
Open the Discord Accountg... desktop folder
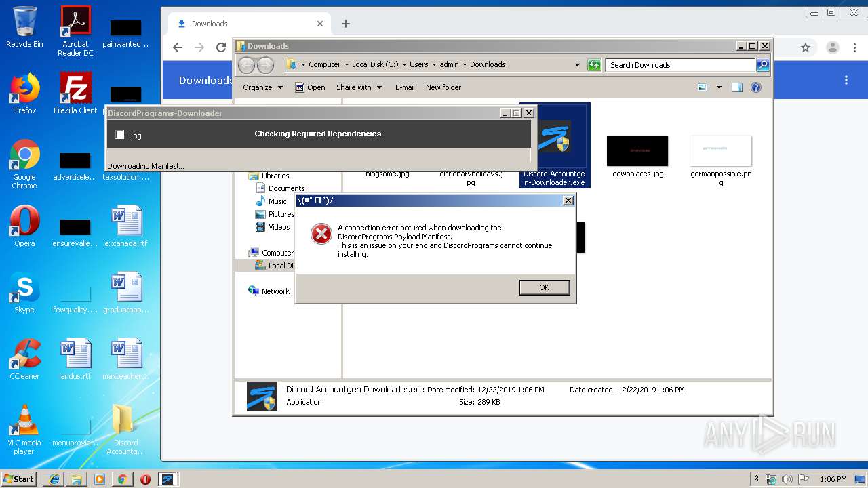[126, 430]
